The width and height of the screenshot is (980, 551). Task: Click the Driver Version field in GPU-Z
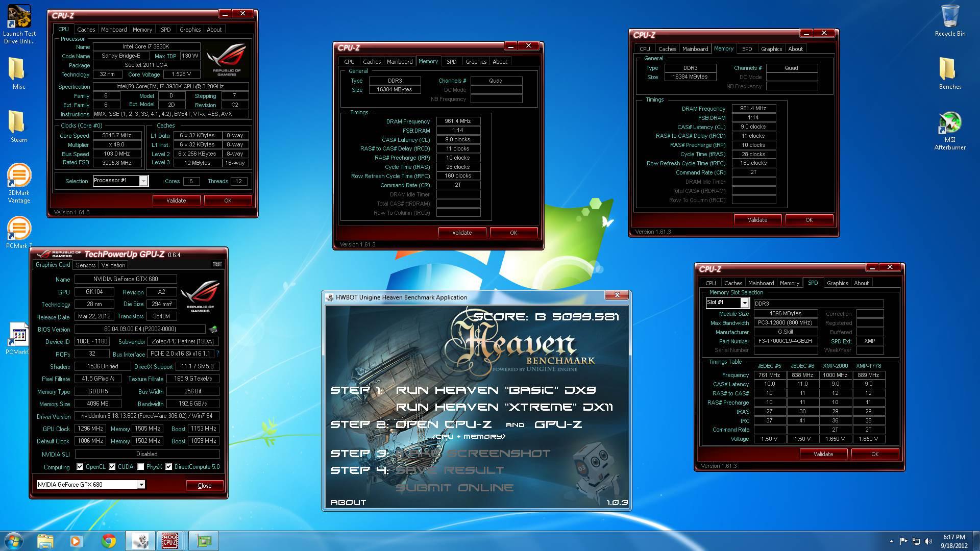click(x=147, y=416)
